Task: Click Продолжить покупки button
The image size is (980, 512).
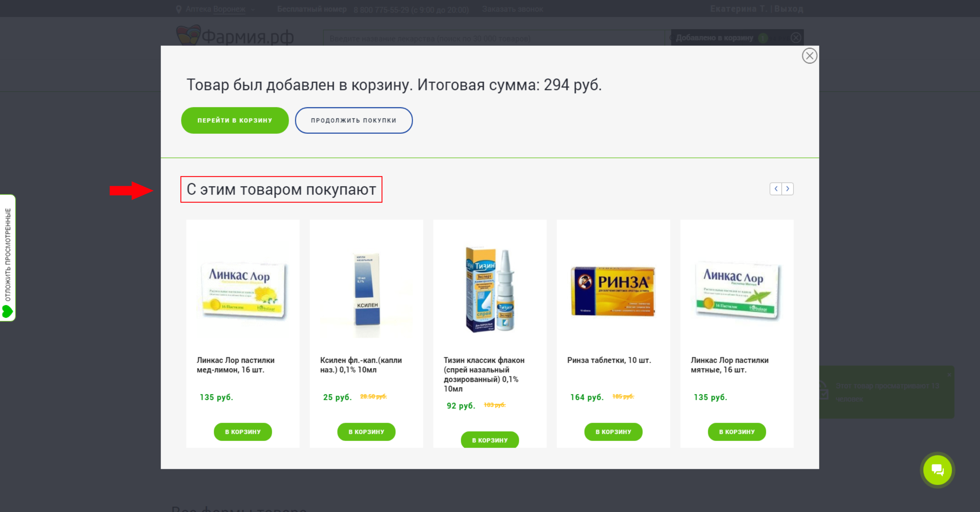Action: [354, 120]
